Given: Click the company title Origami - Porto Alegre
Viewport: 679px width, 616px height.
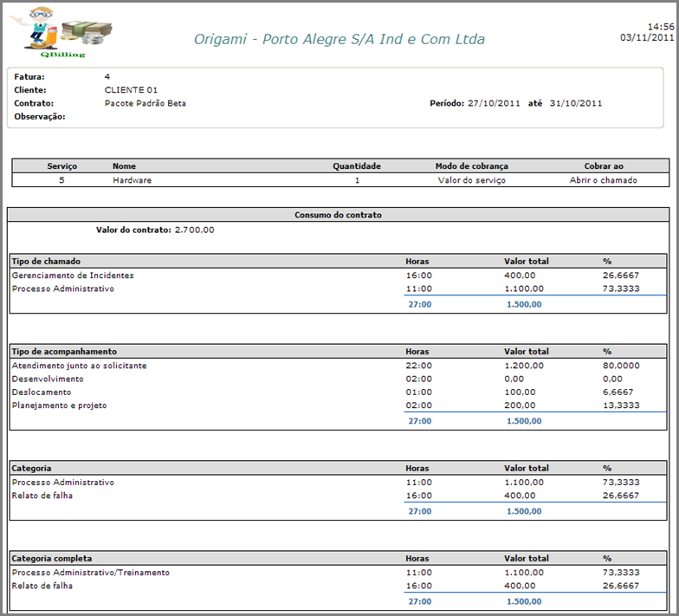Looking at the screenshot, I should pyautogui.click(x=339, y=39).
